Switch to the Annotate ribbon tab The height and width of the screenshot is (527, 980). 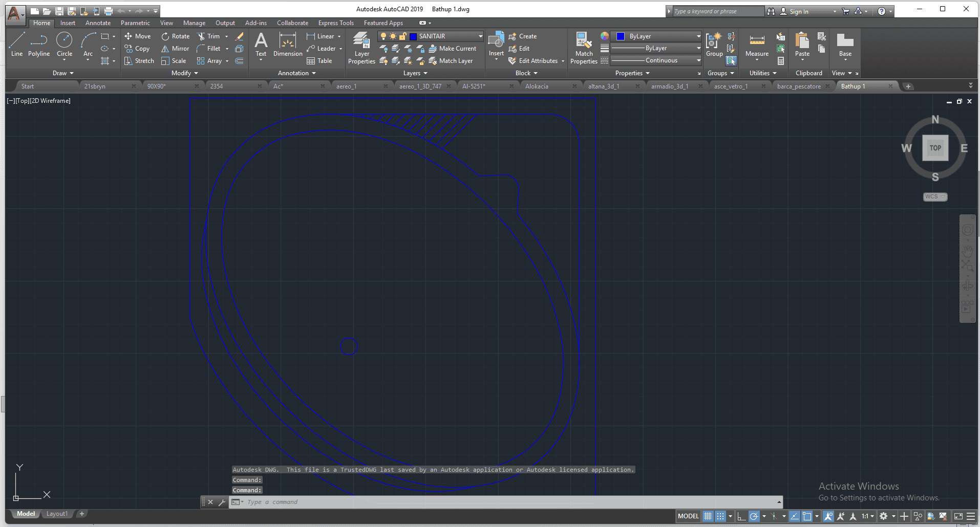tap(98, 23)
